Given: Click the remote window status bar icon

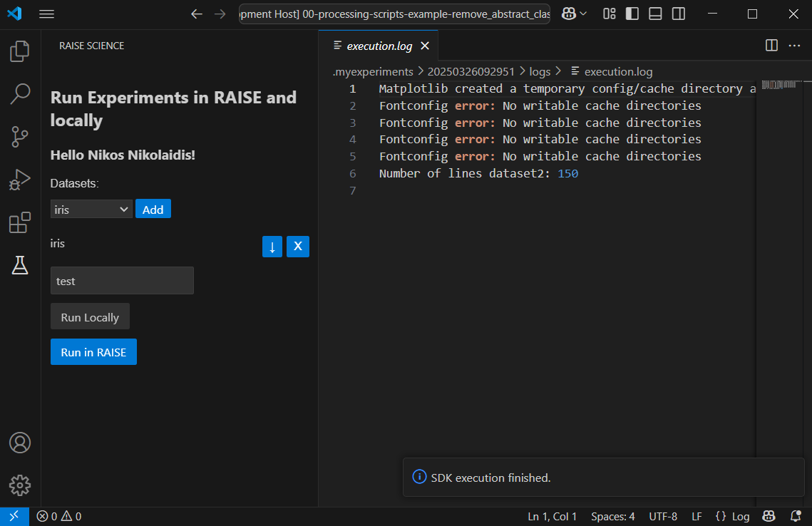Looking at the screenshot, I should coord(14,516).
